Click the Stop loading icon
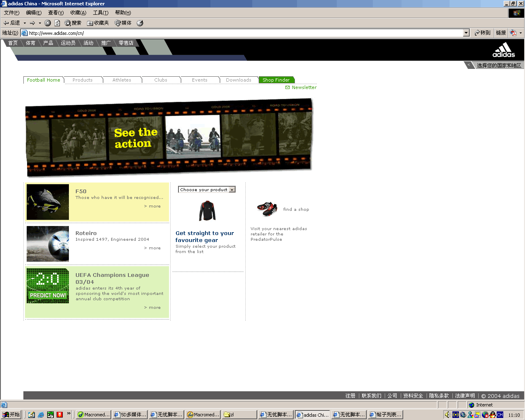The image size is (525, 420). [x=48, y=23]
